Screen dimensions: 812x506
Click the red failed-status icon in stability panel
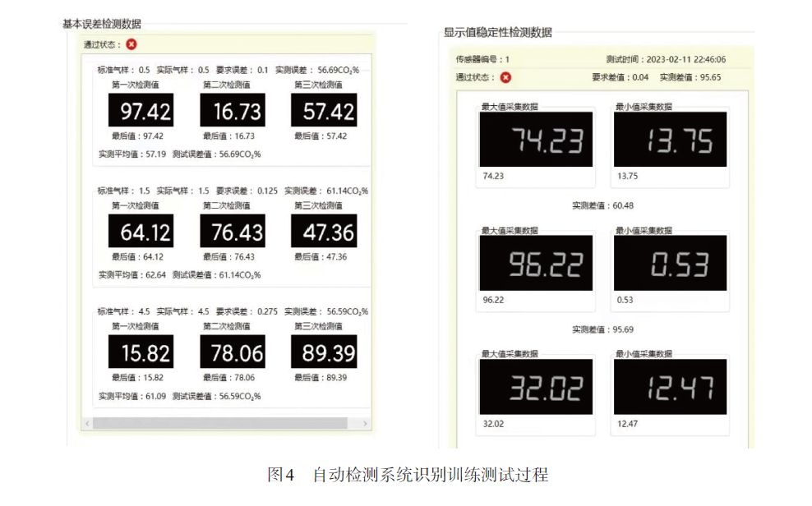coord(506,77)
